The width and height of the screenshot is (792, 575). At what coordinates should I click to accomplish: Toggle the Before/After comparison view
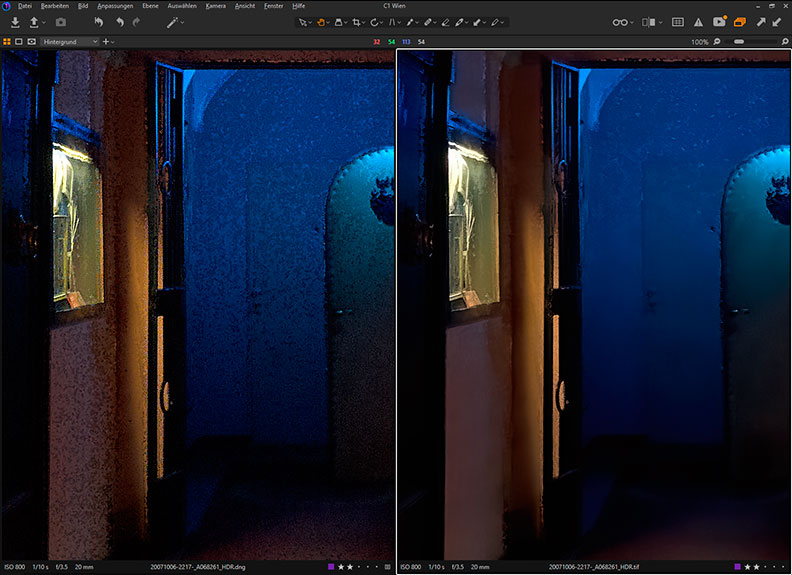click(x=649, y=22)
